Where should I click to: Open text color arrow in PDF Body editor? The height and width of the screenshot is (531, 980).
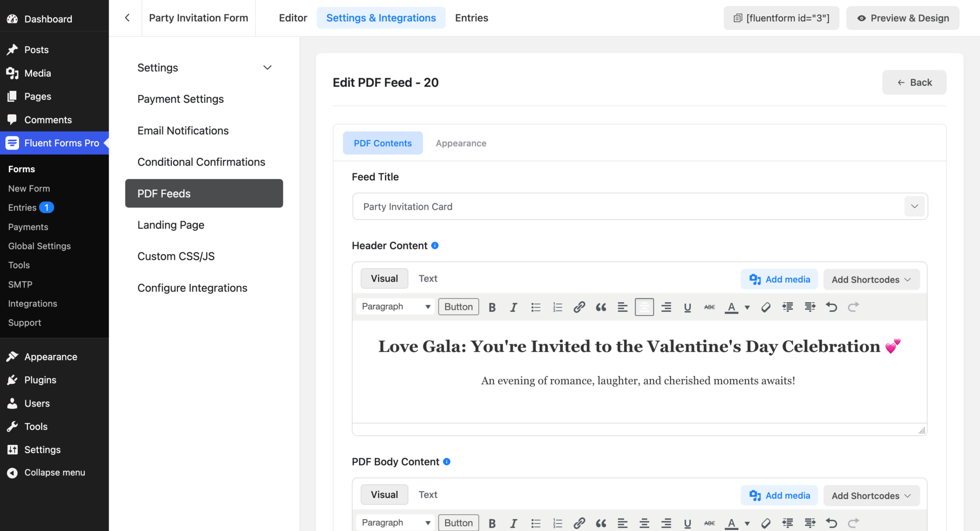tap(747, 523)
